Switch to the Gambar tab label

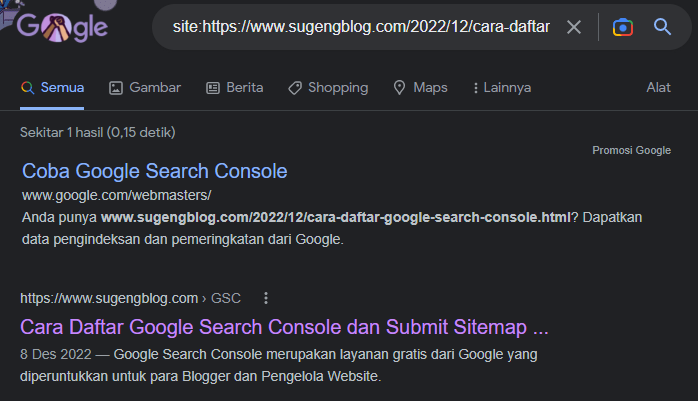click(x=155, y=88)
